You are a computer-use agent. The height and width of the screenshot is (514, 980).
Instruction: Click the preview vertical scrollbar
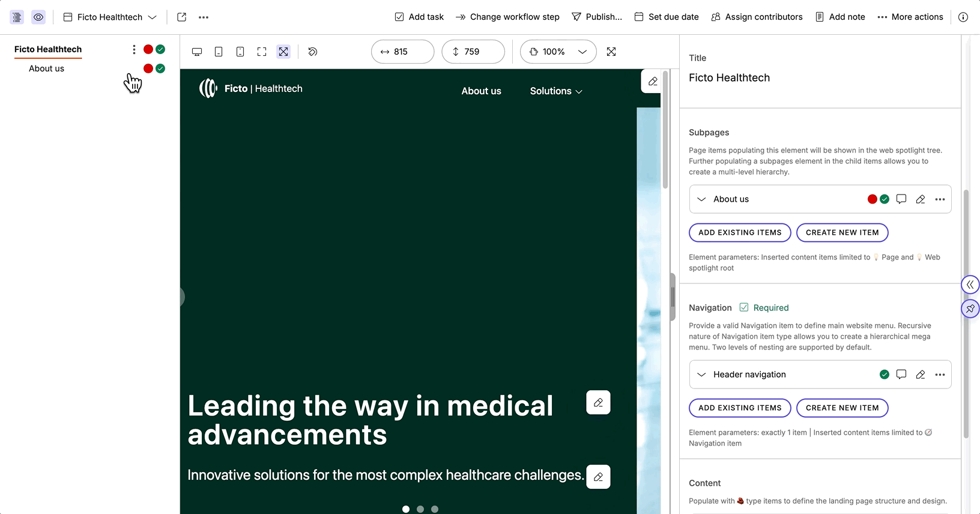tap(665, 129)
